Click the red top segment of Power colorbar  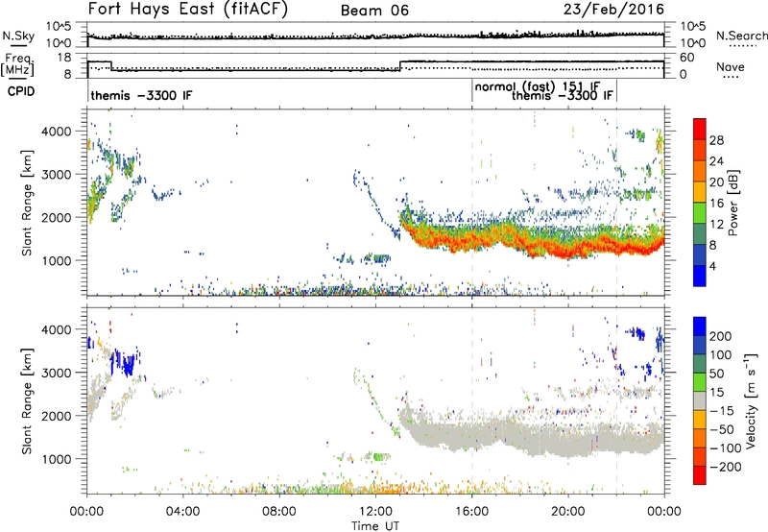pyautogui.click(x=700, y=129)
